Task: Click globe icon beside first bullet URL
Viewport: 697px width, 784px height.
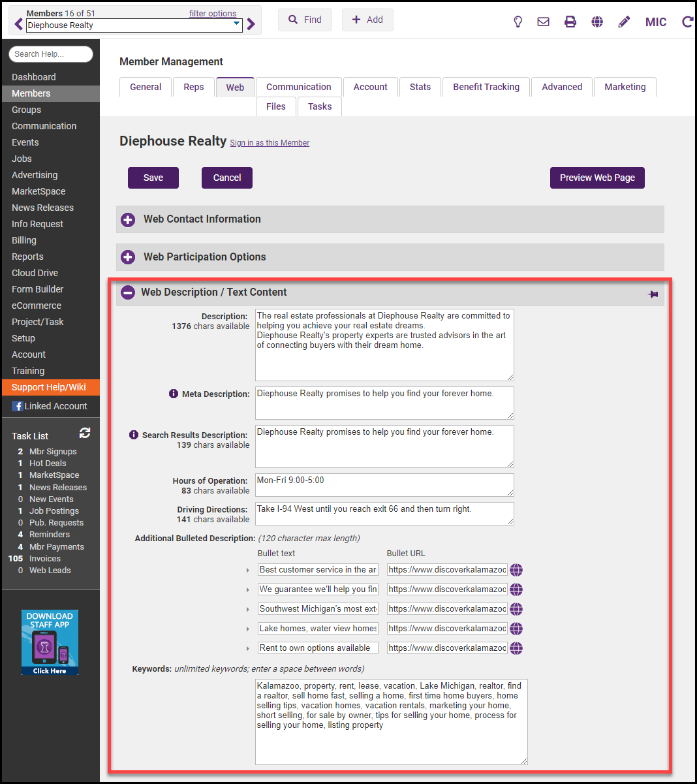Action: point(516,570)
